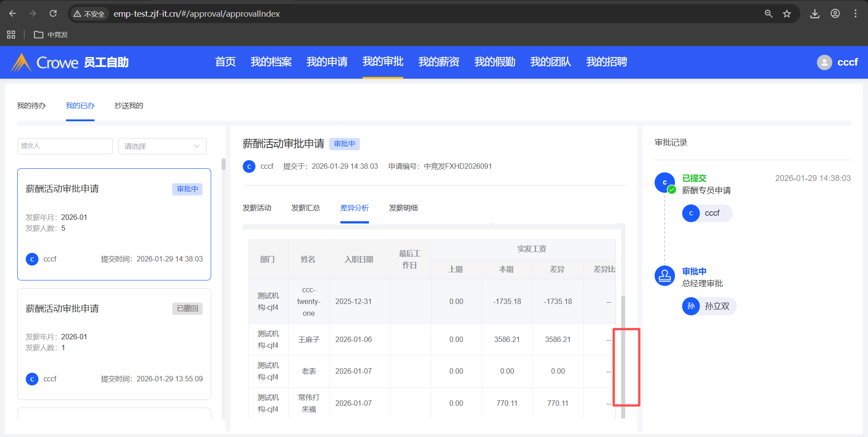Image resolution: width=868 pixels, height=437 pixels.
Task: Click the zoom magnifier icon in address bar
Action: pos(768,14)
